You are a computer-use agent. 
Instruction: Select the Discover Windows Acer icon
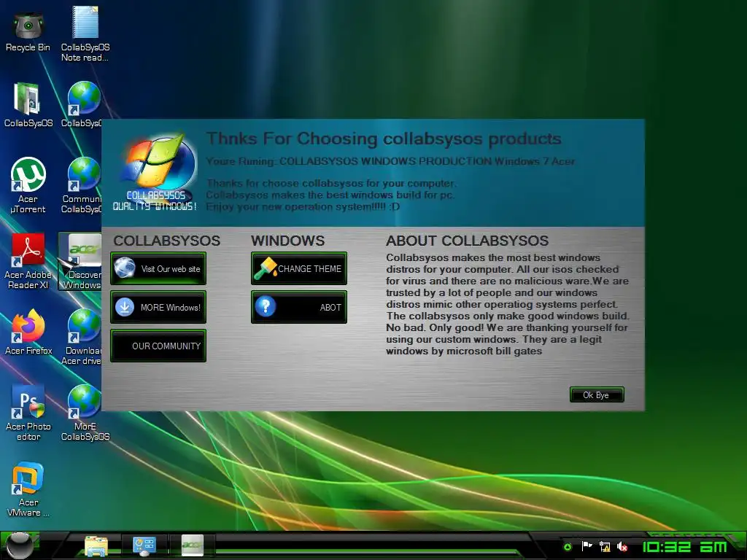pos(81,261)
